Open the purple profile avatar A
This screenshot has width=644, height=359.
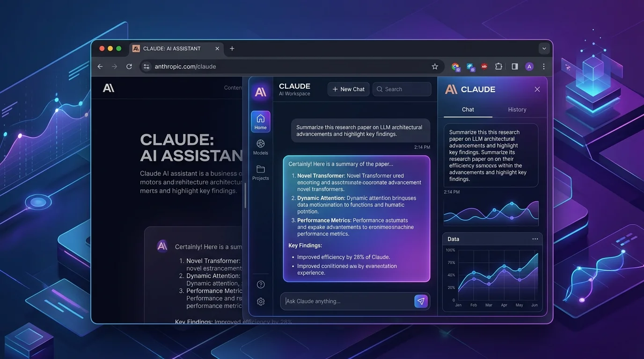[529, 66]
